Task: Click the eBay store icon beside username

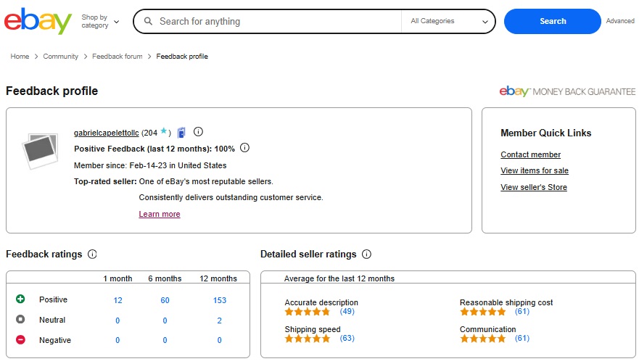Action: click(x=181, y=133)
